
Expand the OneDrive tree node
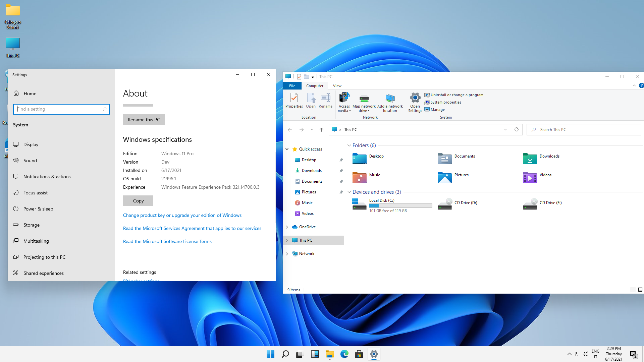pyautogui.click(x=287, y=227)
